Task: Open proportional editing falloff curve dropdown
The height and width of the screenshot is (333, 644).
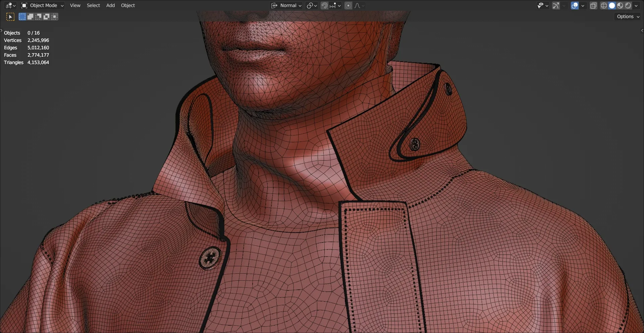Action: click(359, 5)
